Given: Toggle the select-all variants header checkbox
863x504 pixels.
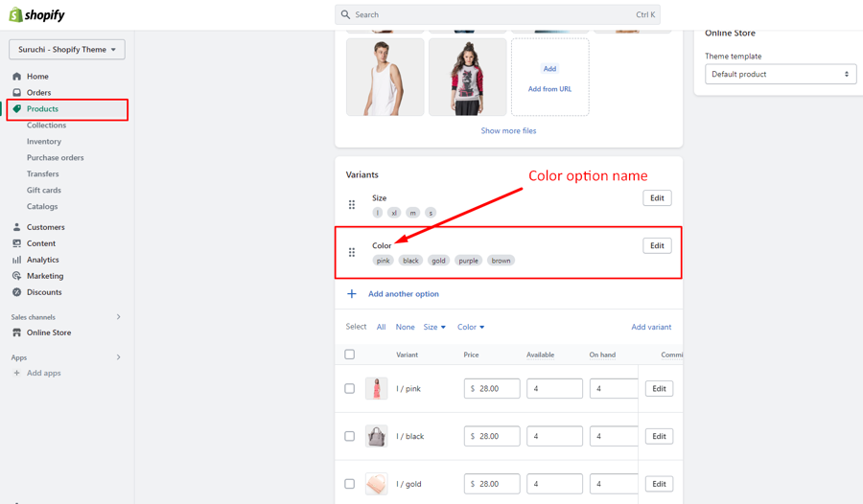Looking at the screenshot, I should pyautogui.click(x=350, y=355).
